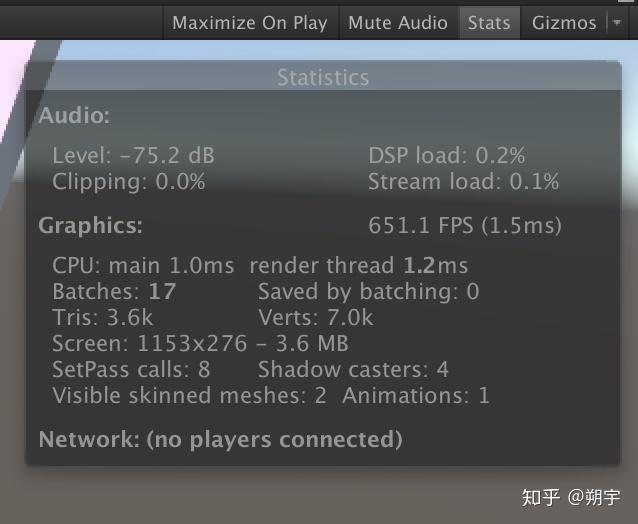The width and height of the screenshot is (638, 524).
Task: Click the Network no players connected line
Action: (x=221, y=439)
